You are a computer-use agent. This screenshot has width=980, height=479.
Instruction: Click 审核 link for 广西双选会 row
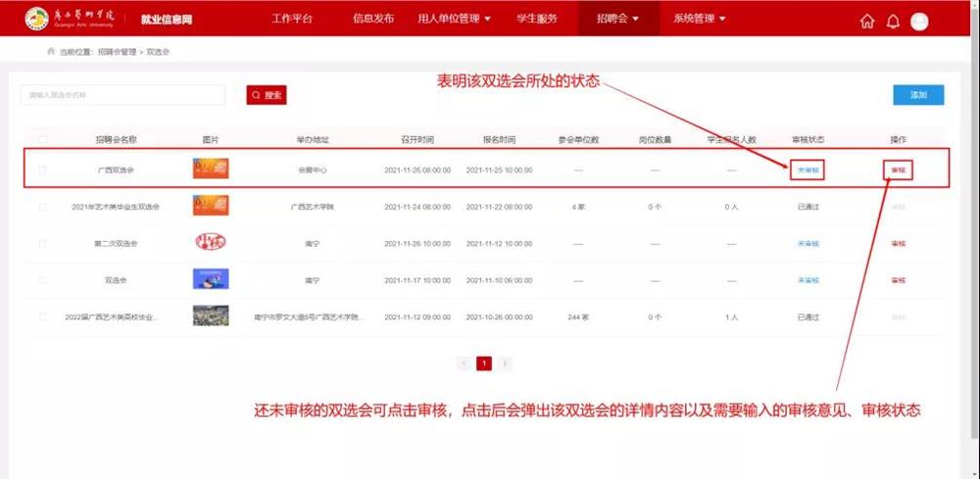click(897, 169)
